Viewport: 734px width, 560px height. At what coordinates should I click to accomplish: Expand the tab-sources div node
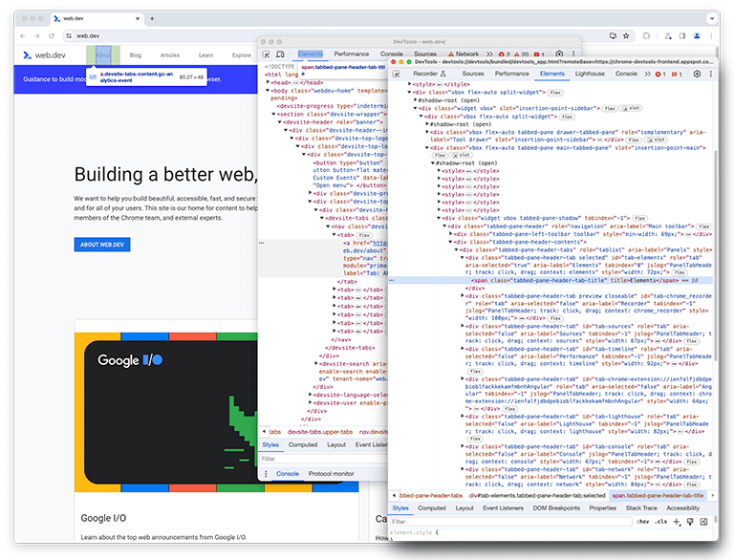click(x=463, y=325)
